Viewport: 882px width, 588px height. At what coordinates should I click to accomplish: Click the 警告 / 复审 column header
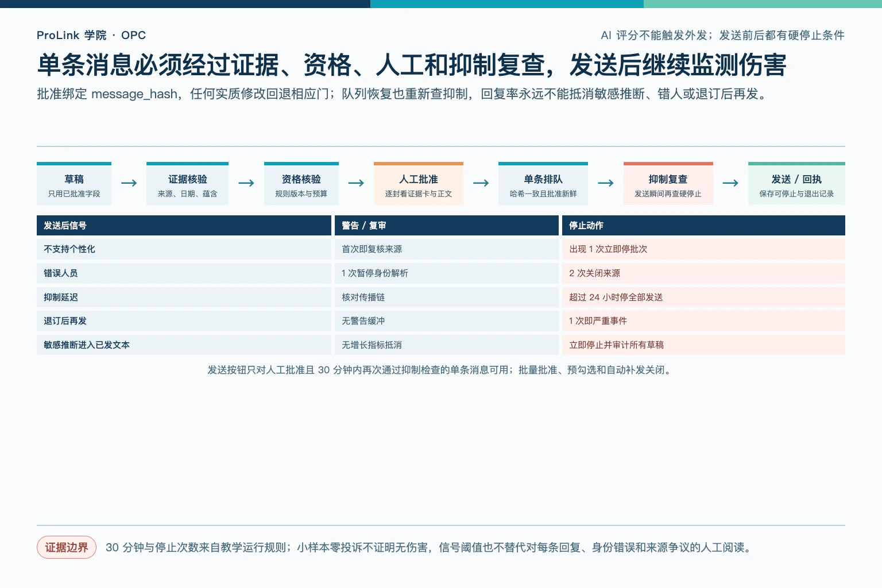point(447,226)
